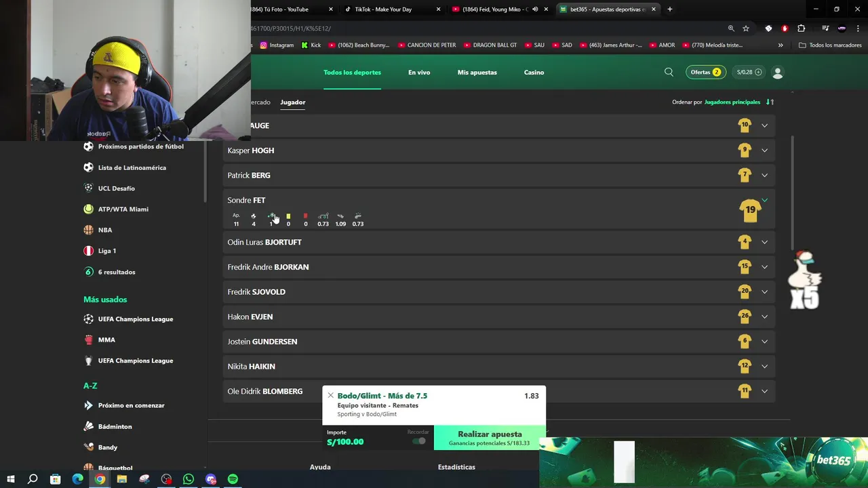Toggle the Recordar stake switch
868x488 pixels.
click(419, 441)
